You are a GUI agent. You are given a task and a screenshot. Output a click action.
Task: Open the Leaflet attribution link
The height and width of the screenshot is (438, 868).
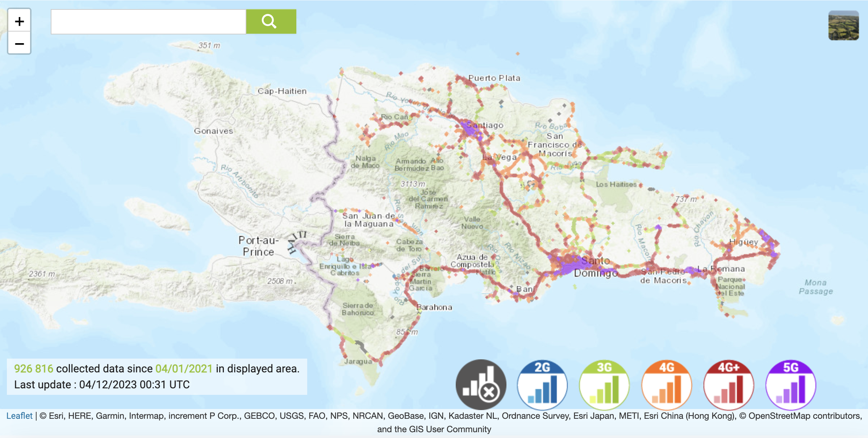point(19,416)
